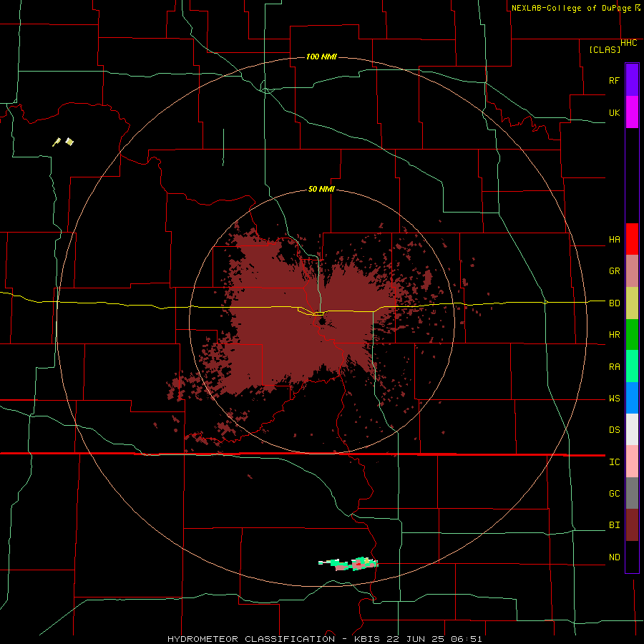Click the "HHC" product code text

pyautogui.click(x=628, y=43)
